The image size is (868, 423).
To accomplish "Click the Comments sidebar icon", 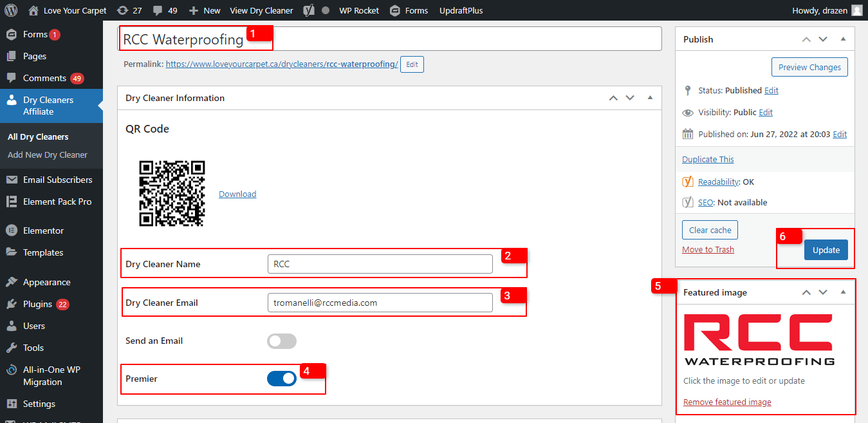I will point(12,78).
